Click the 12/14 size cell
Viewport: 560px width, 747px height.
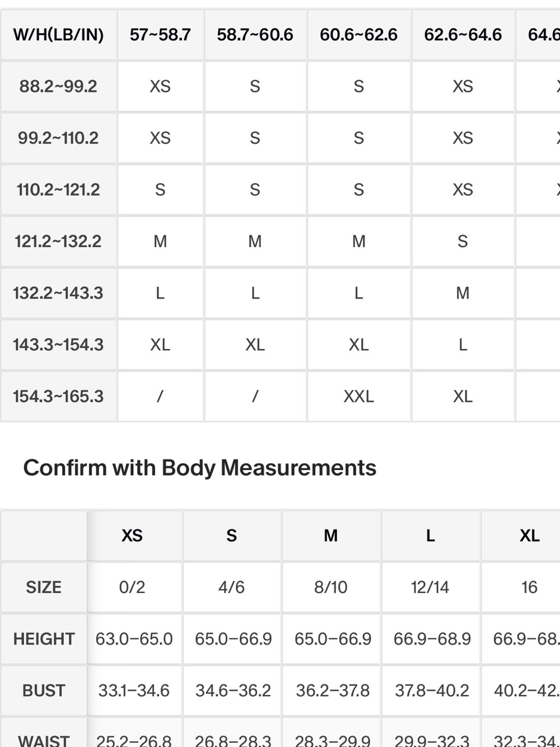[430, 587]
